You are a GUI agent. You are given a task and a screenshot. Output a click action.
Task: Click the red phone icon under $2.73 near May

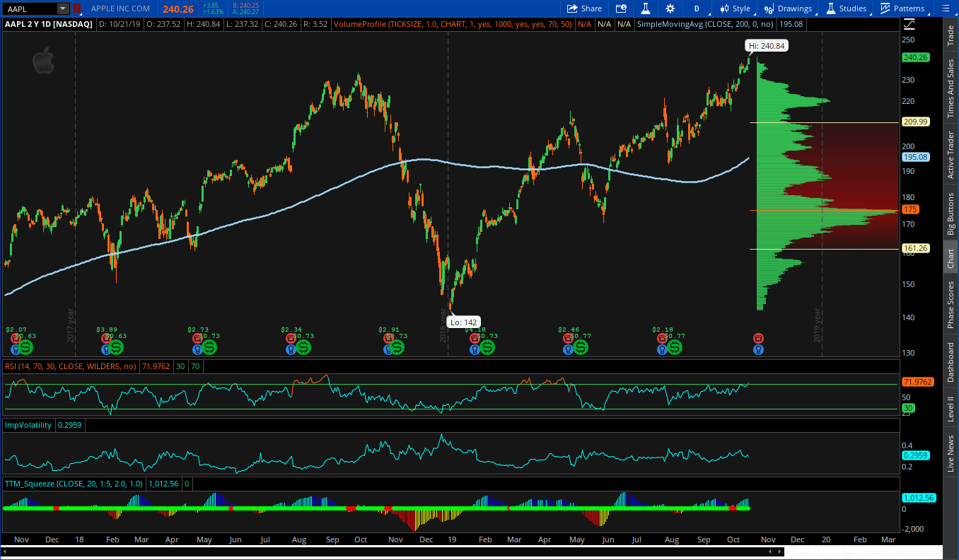click(198, 339)
